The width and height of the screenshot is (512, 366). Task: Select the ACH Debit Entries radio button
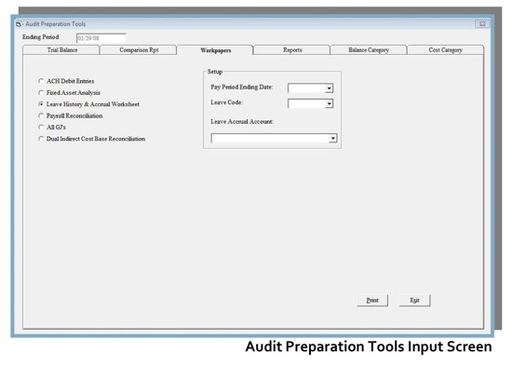pos(41,81)
